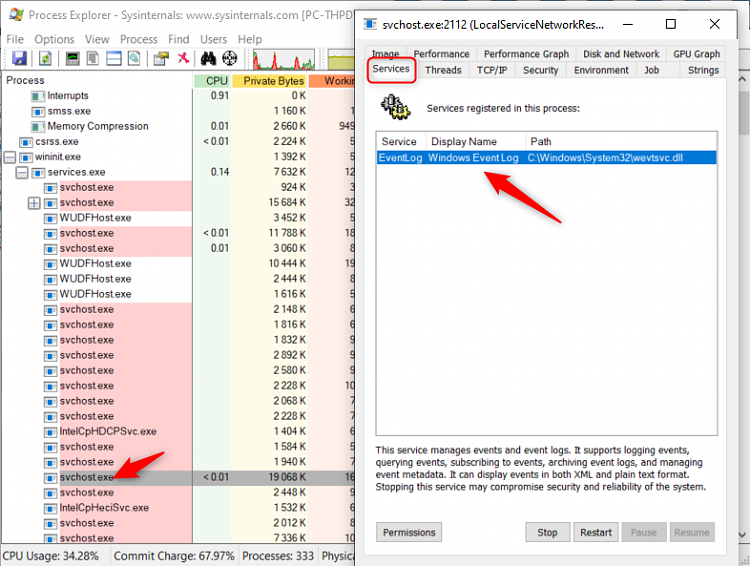Click the csrss.exe process icon

click(26, 142)
